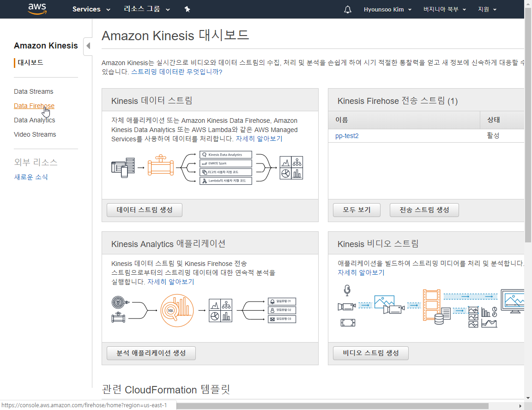Click the vertical scrollbar thumb

tap(528, 125)
